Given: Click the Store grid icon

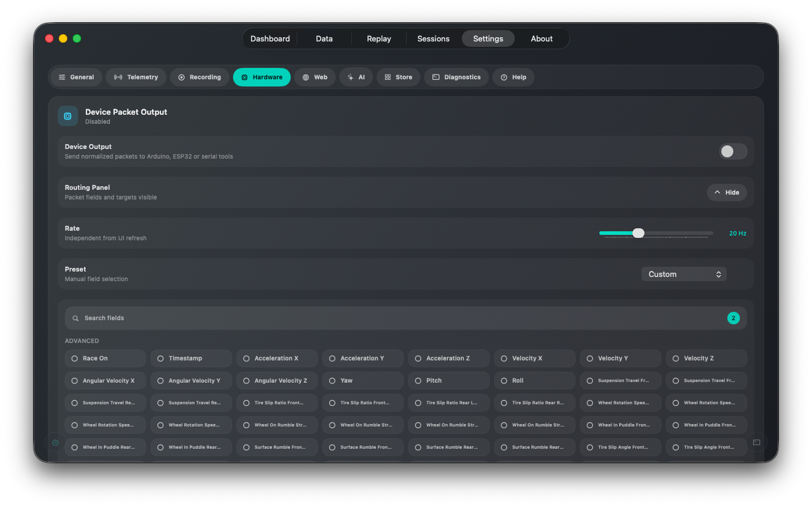Looking at the screenshot, I should click(387, 77).
